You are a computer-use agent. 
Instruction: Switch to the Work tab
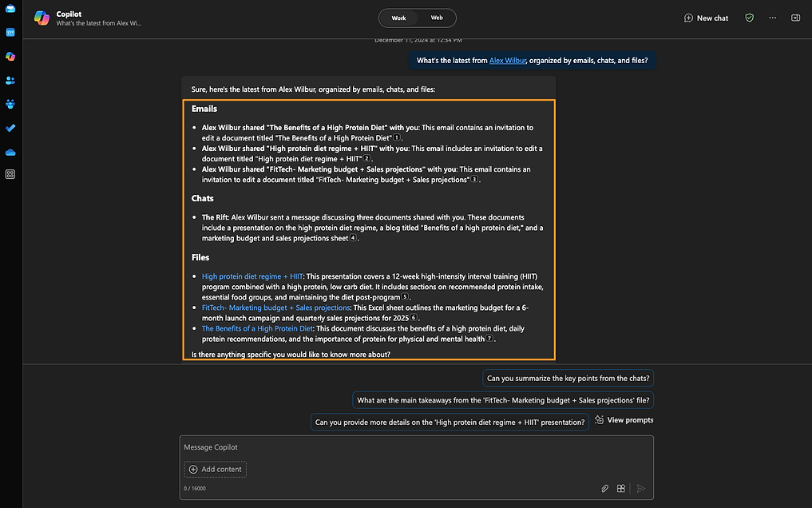point(398,18)
